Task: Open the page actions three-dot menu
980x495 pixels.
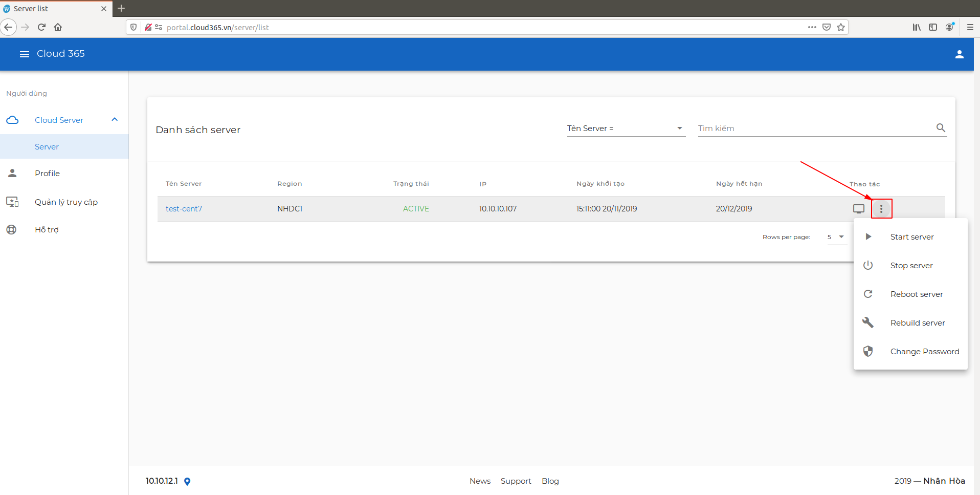Action: (812, 27)
